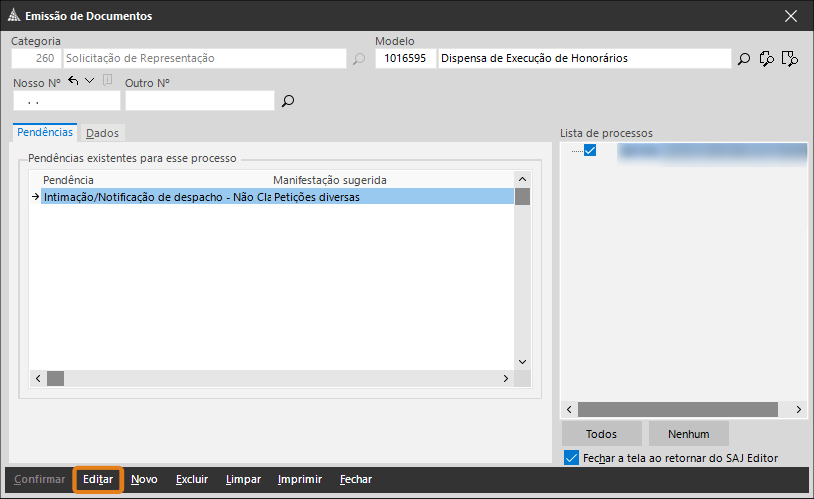Image resolution: width=814 pixels, height=499 pixels.
Task: Uncheck the process checkbox in Lista de processos
Action: (x=590, y=151)
